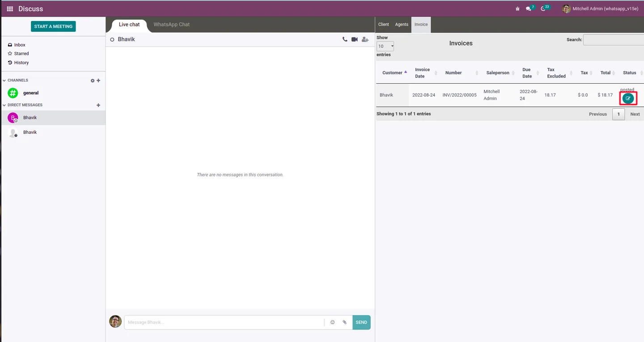This screenshot has width=644, height=342.
Task: Open Mitchell Admin user menu
Action: point(601,9)
